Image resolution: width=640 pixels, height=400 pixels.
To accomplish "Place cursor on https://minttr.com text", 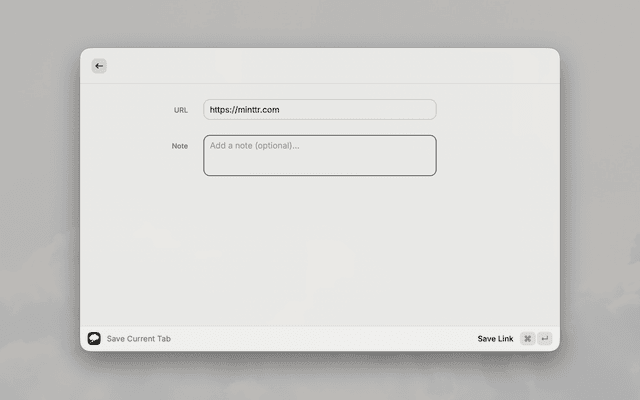I will [244, 110].
